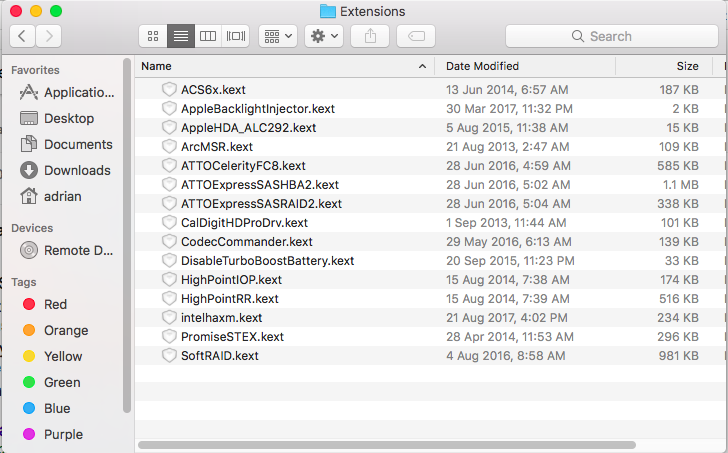
Task: Go back with the left arrow
Action: (x=22, y=36)
